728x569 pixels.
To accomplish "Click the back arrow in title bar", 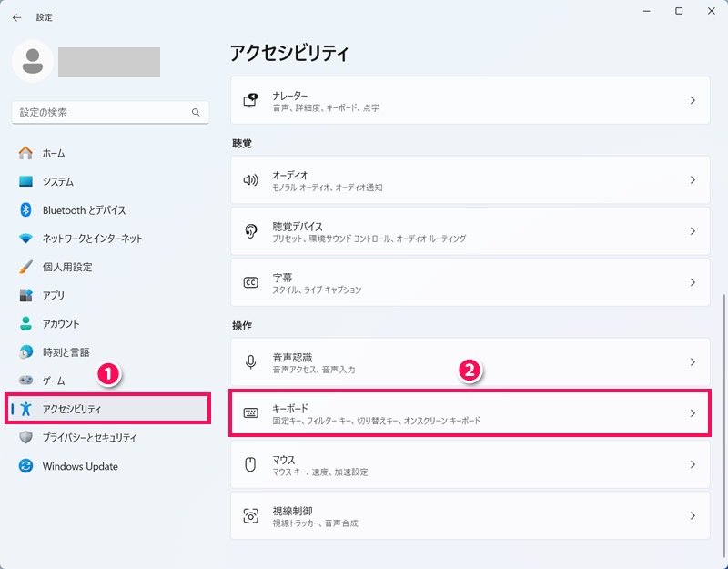I will [x=17, y=16].
